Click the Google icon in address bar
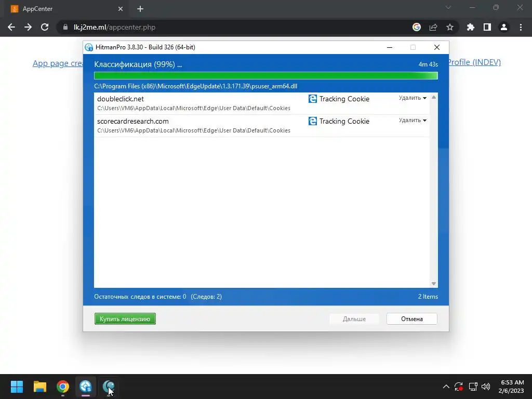The width and height of the screenshot is (532, 399). (417, 27)
